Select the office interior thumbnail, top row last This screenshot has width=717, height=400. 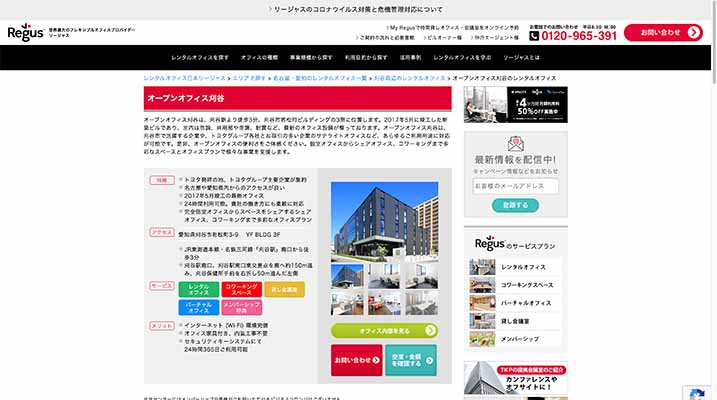pyautogui.click(x=421, y=276)
